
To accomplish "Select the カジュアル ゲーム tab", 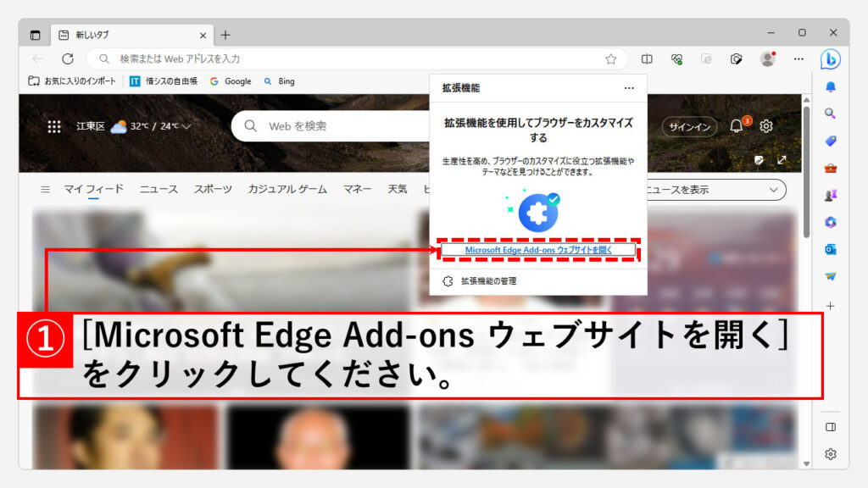I will pos(287,189).
